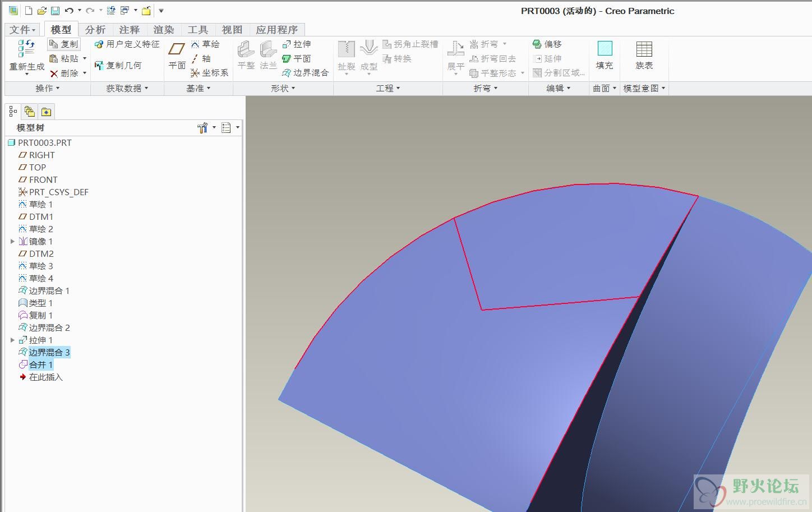This screenshot has width=812, height=512.
Task: Switch to the 注释 ribbon tab
Action: [x=130, y=30]
